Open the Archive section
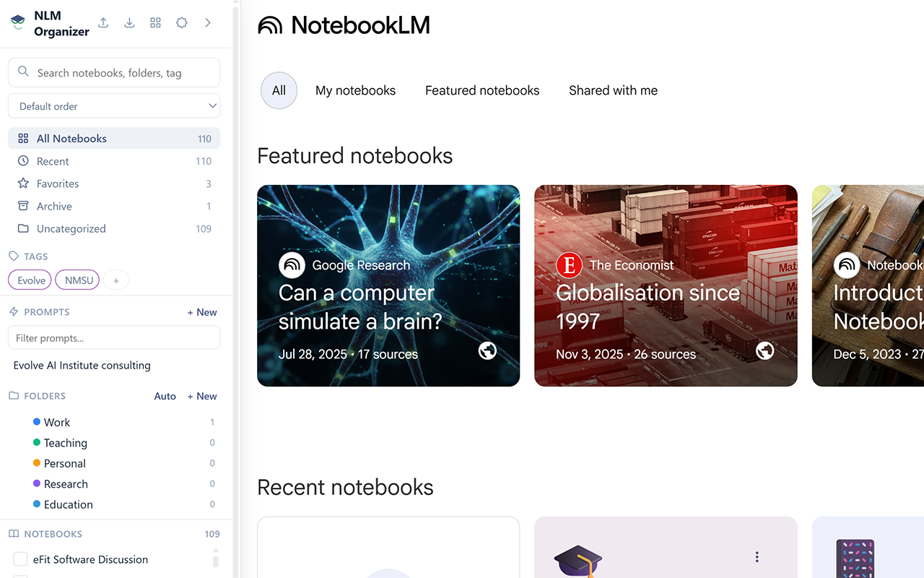The image size is (924, 578). 114,206
